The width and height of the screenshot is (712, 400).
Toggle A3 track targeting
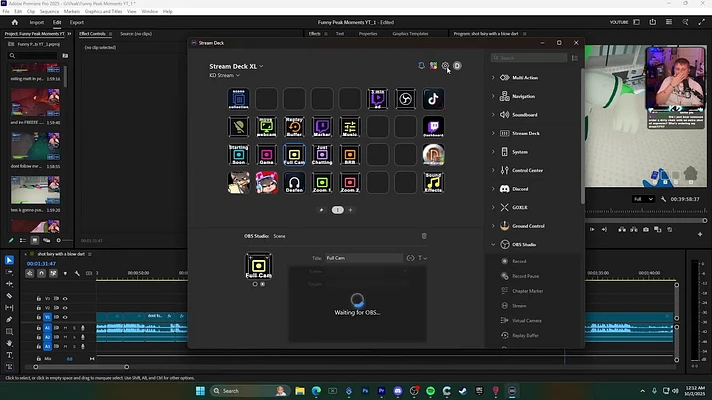tap(47, 346)
